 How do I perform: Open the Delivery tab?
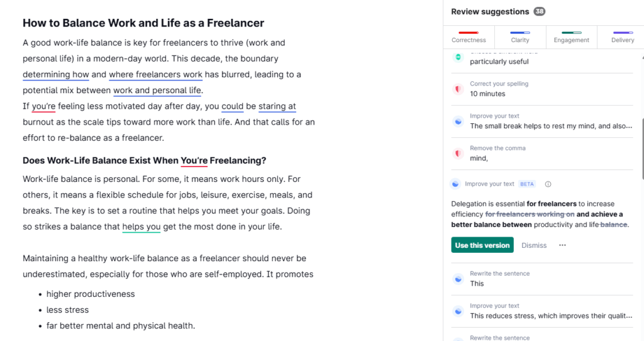click(x=622, y=37)
